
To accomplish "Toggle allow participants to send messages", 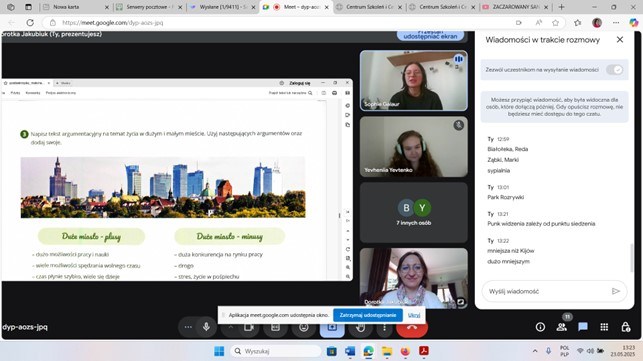I will 615,70.
